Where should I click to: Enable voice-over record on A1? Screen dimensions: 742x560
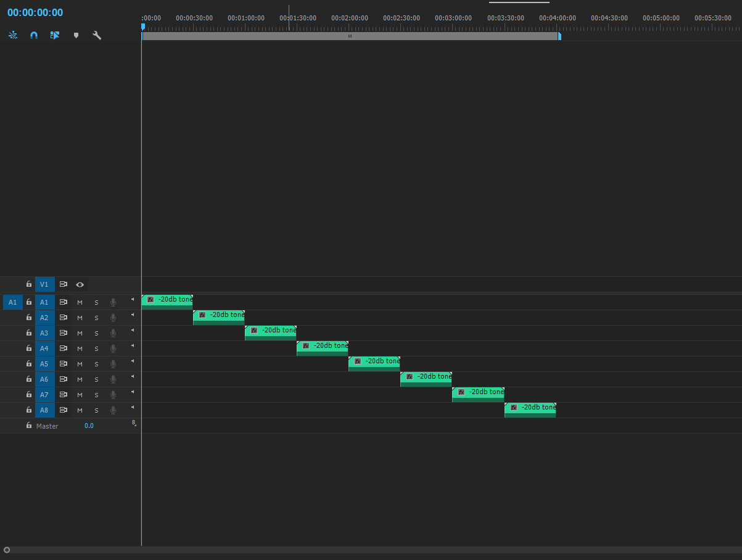(113, 302)
